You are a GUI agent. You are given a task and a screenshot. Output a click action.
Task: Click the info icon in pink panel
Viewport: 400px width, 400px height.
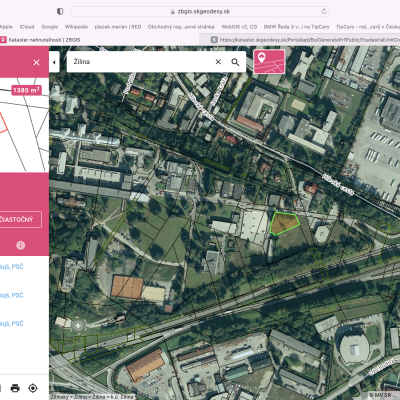coord(21,245)
